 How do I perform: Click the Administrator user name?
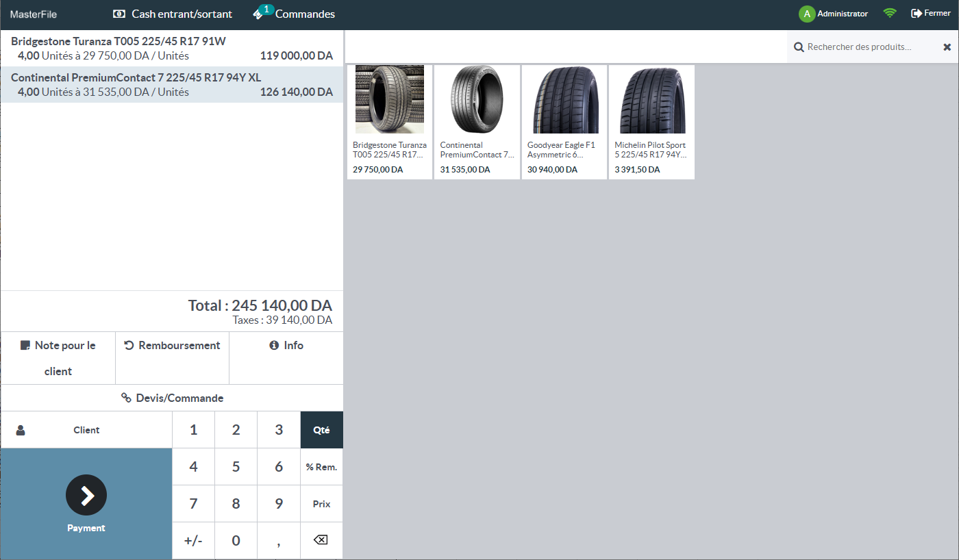pos(843,14)
